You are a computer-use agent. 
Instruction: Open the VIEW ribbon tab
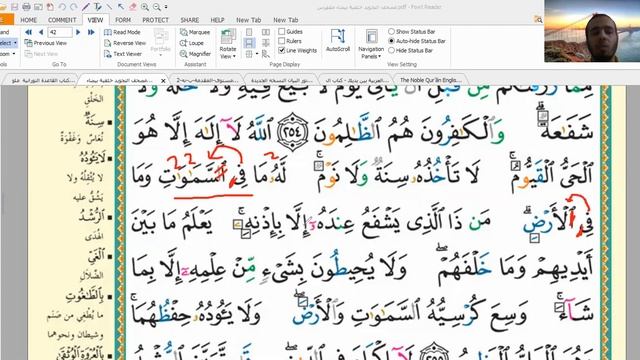click(95, 20)
